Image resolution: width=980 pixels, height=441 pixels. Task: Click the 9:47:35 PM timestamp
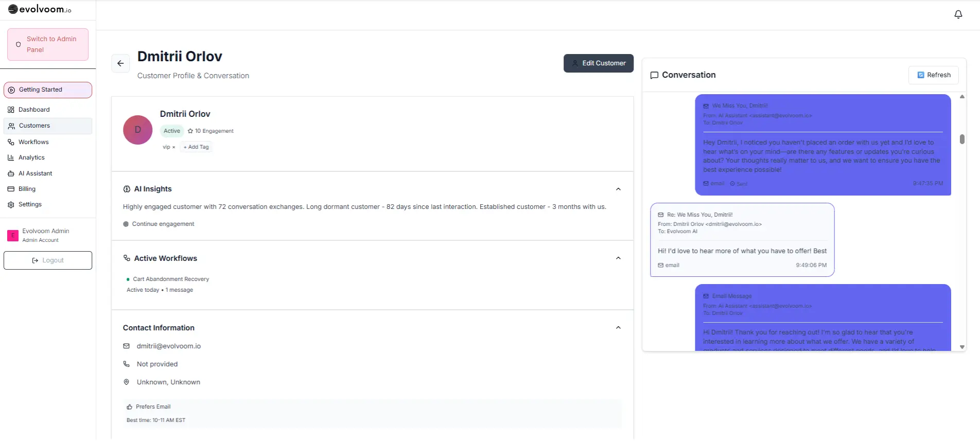tap(928, 184)
